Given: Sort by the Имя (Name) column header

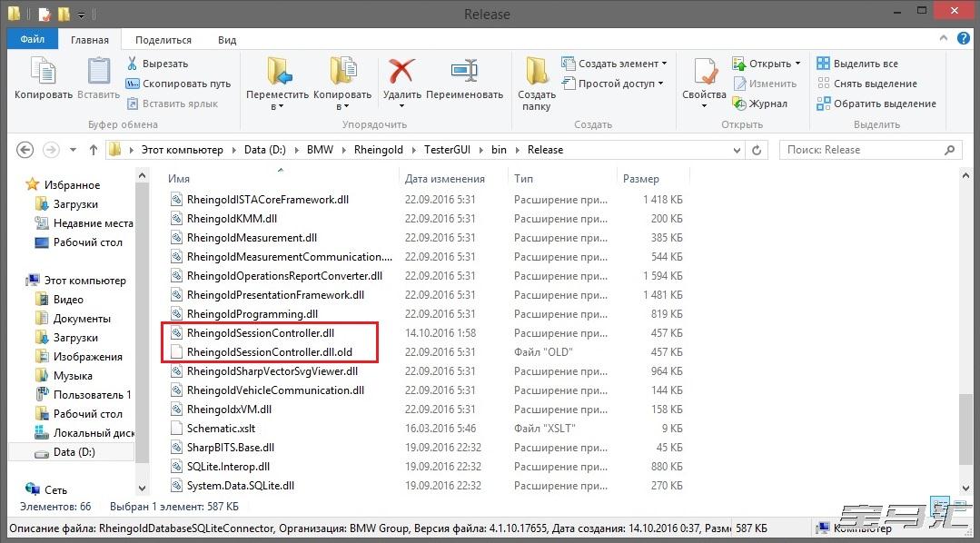Looking at the screenshot, I should point(179,179).
